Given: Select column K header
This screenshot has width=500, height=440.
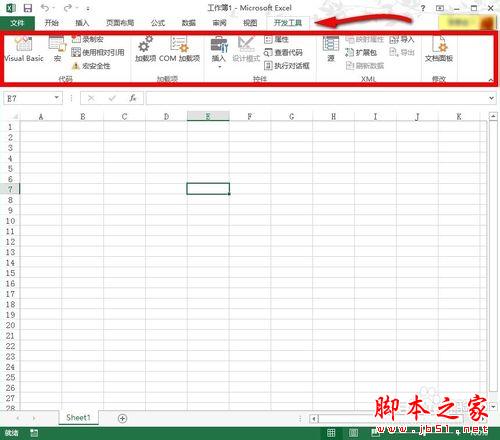Looking at the screenshot, I should pos(459,116).
